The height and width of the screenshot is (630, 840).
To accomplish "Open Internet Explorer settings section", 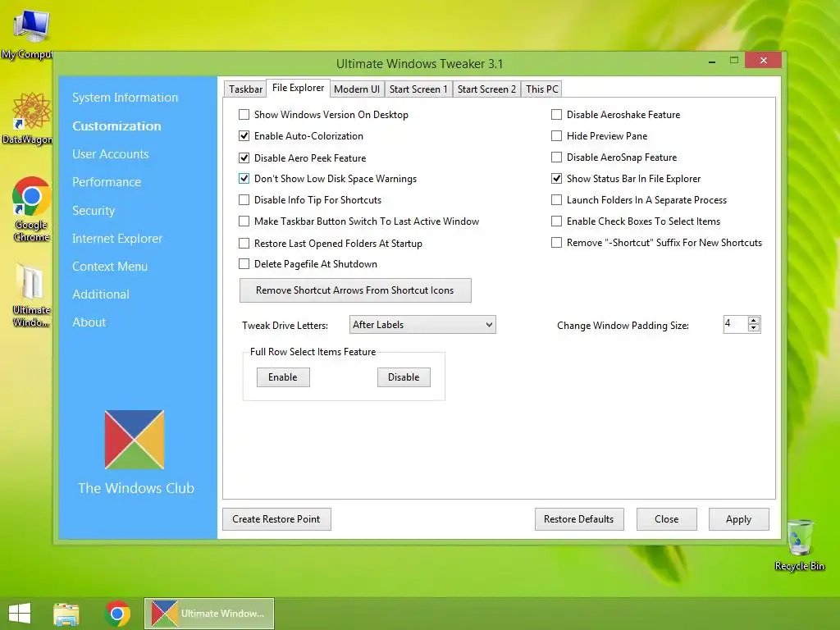I will click(116, 239).
